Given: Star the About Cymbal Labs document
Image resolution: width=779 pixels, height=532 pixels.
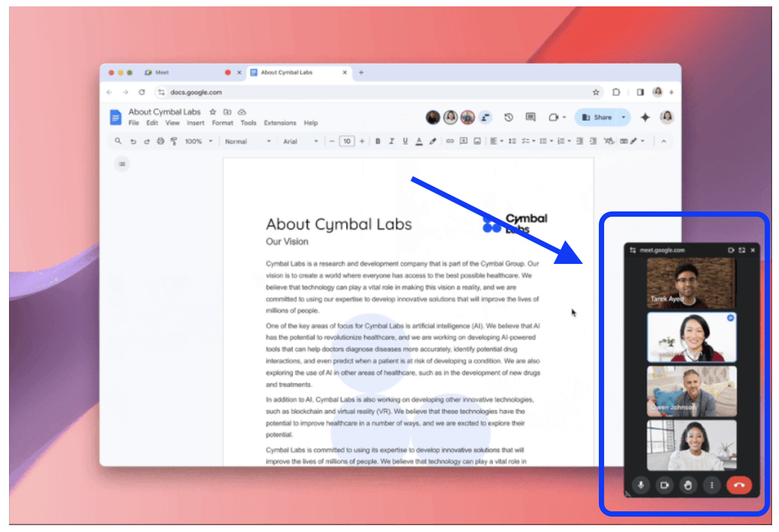Looking at the screenshot, I should (213, 112).
